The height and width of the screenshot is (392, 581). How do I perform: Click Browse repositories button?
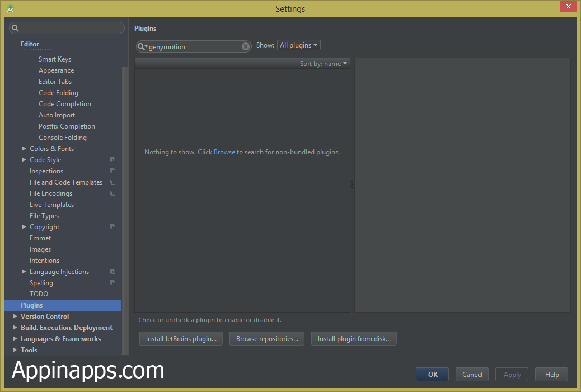pyautogui.click(x=267, y=339)
